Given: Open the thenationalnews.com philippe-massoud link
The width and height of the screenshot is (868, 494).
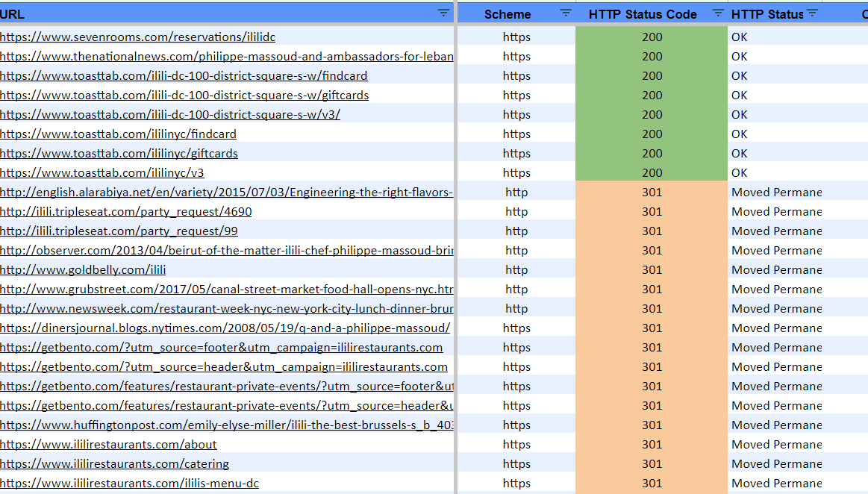Looking at the screenshot, I should 227,57.
